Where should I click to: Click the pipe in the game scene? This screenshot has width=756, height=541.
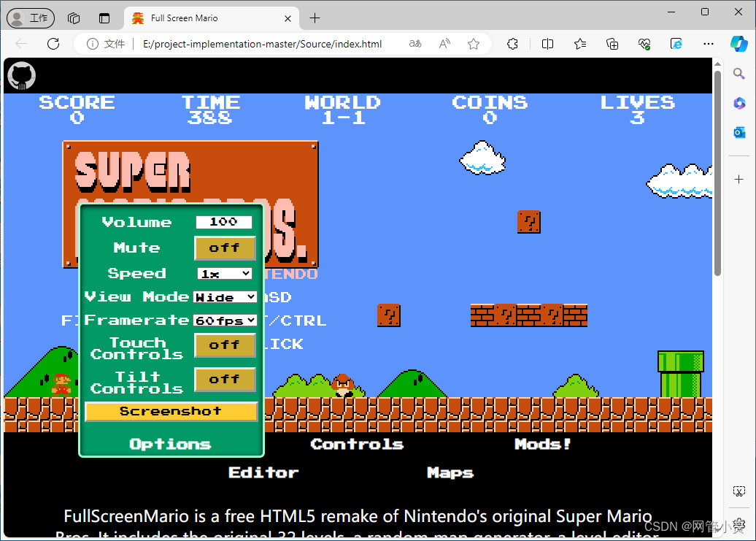[680, 374]
